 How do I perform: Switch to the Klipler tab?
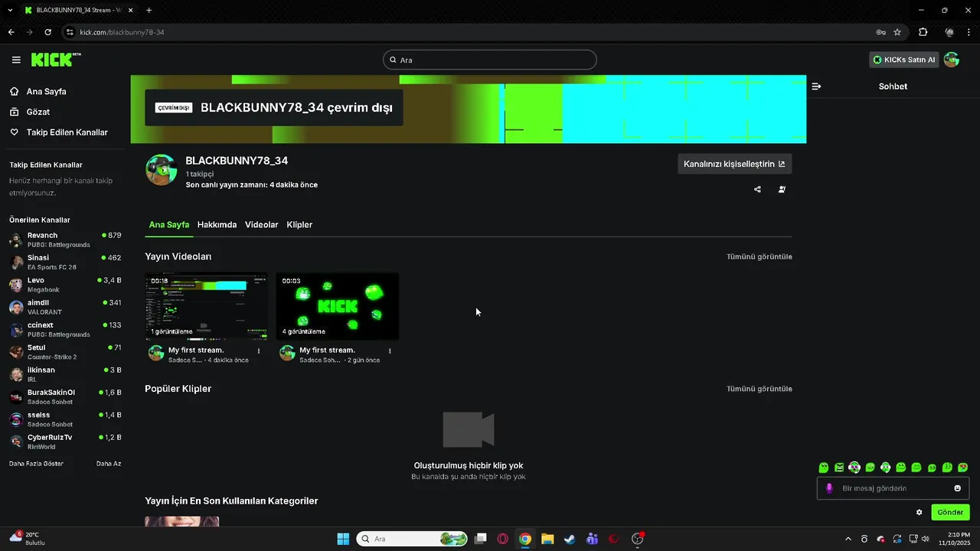pyautogui.click(x=299, y=225)
